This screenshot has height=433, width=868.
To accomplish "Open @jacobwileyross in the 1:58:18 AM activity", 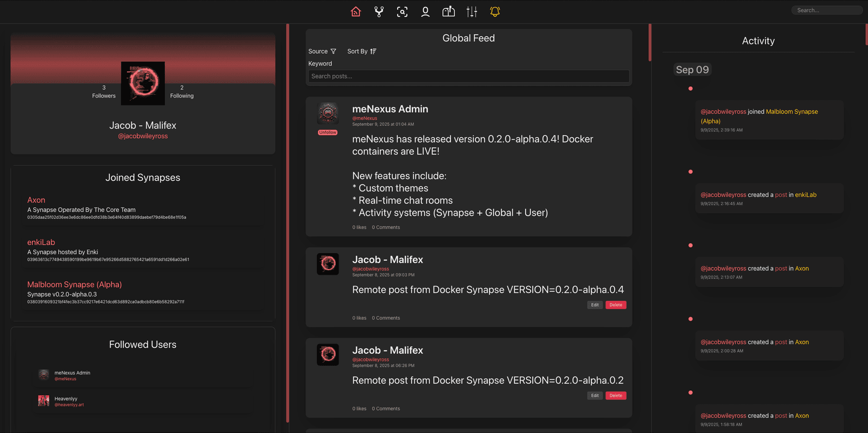I will (723, 416).
